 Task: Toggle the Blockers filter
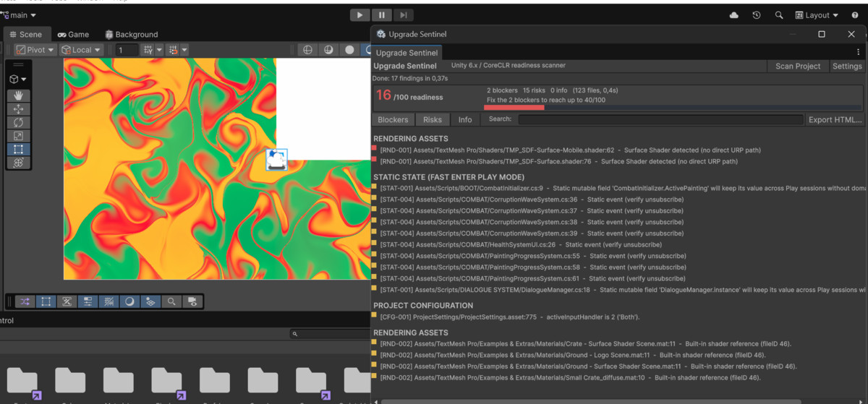pyautogui.click(x=393, y=119)
